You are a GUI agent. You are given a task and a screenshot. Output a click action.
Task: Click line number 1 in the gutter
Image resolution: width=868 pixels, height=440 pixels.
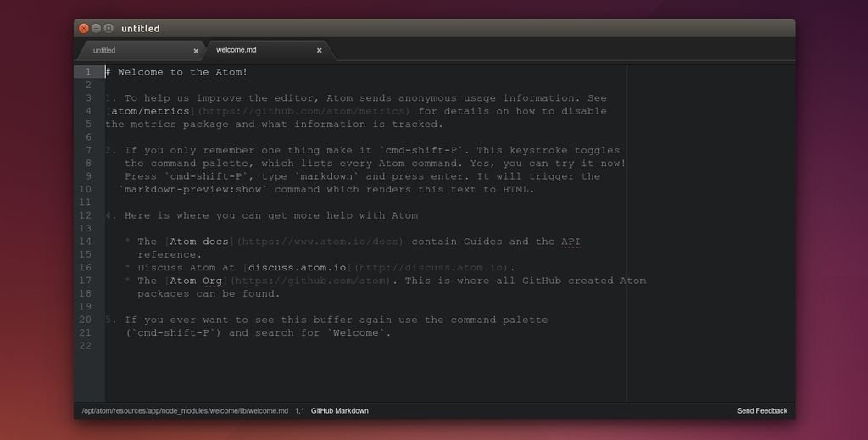click(87, 72)
